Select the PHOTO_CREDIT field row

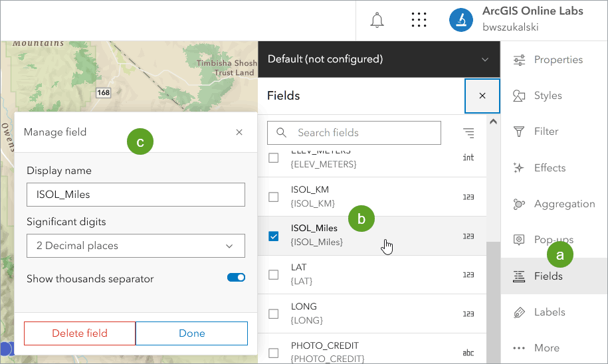(x=372, y=349)
